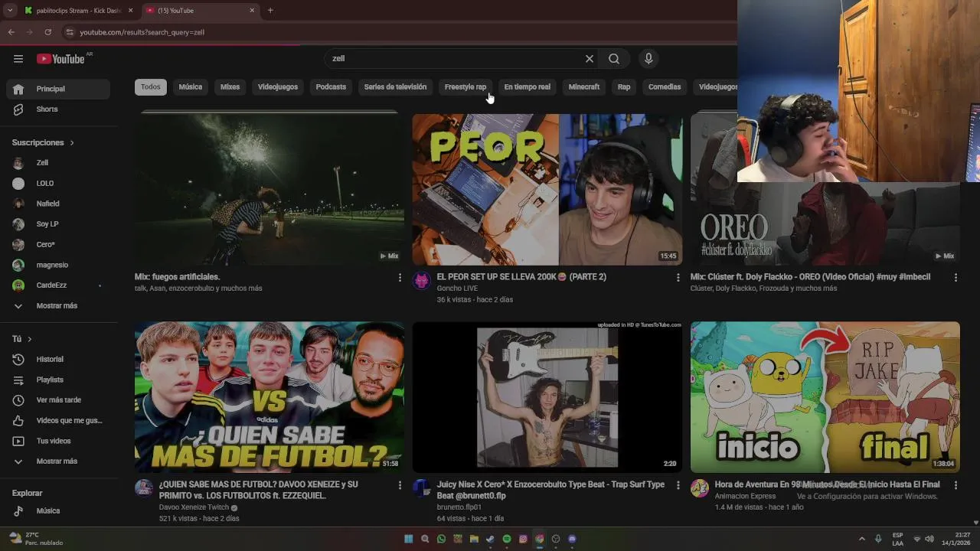Open Juicy Nise X Cero* type beat title

pyautogui.click(x=550, y=490)
